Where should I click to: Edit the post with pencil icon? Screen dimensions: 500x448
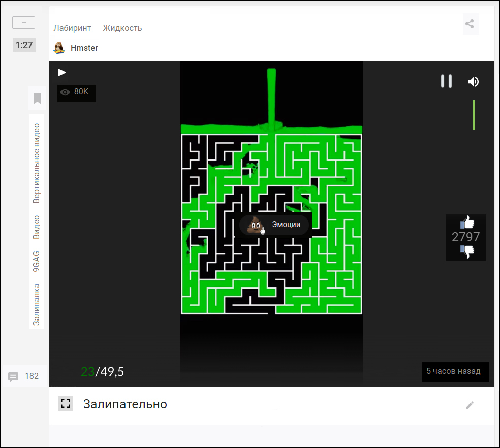(470, 405)
